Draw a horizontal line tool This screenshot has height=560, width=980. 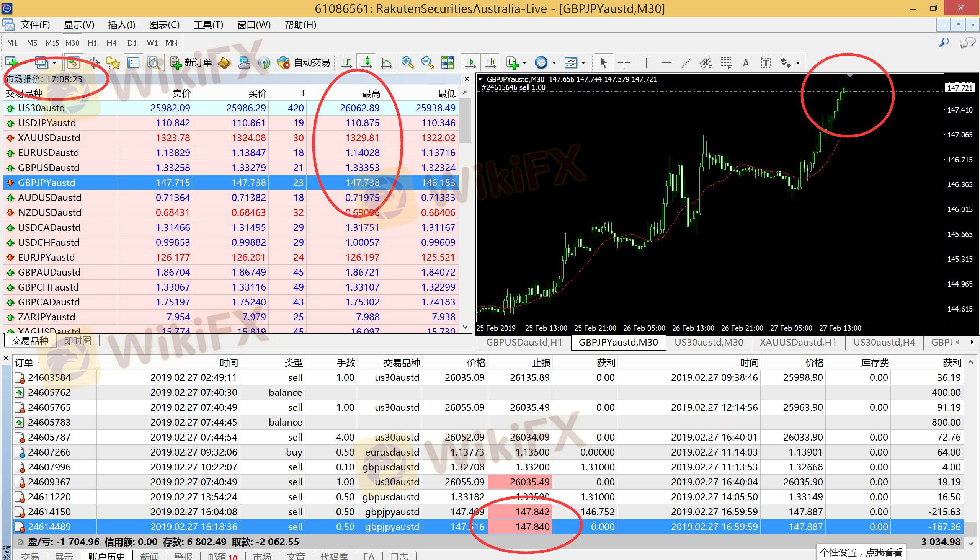(666, 62)
